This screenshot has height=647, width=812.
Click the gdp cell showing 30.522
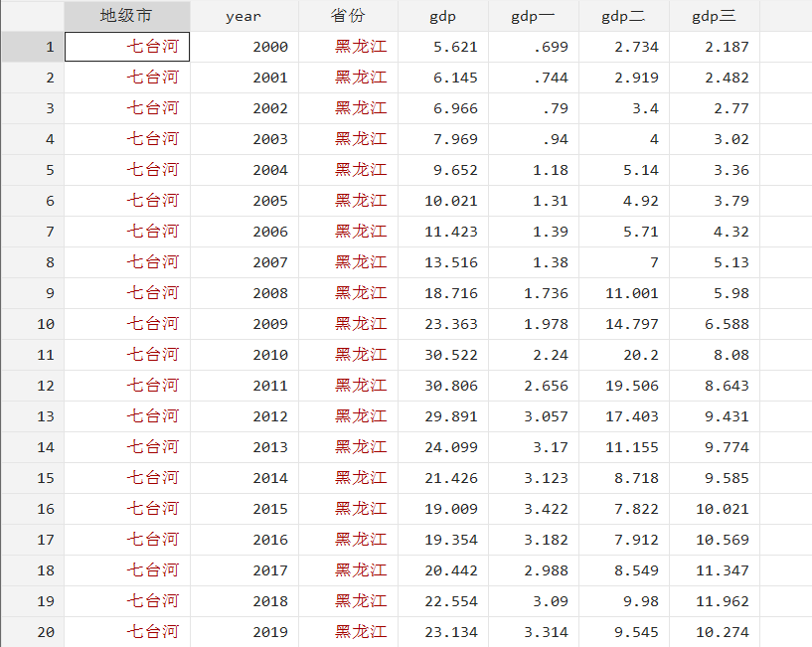pos(441,355)
